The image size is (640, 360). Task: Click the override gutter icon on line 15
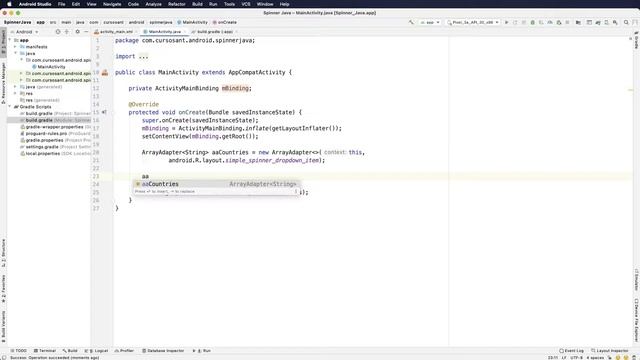[104, 112]
